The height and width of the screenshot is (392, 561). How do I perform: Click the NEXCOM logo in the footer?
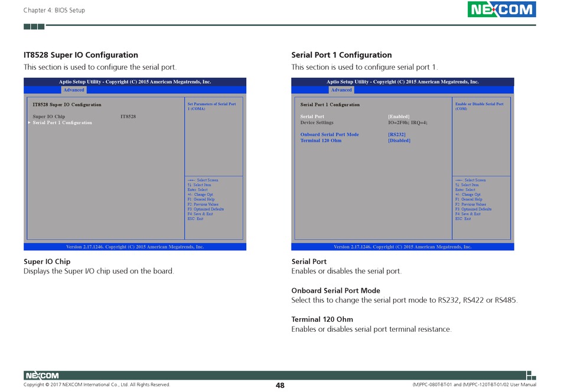[41, 375]
